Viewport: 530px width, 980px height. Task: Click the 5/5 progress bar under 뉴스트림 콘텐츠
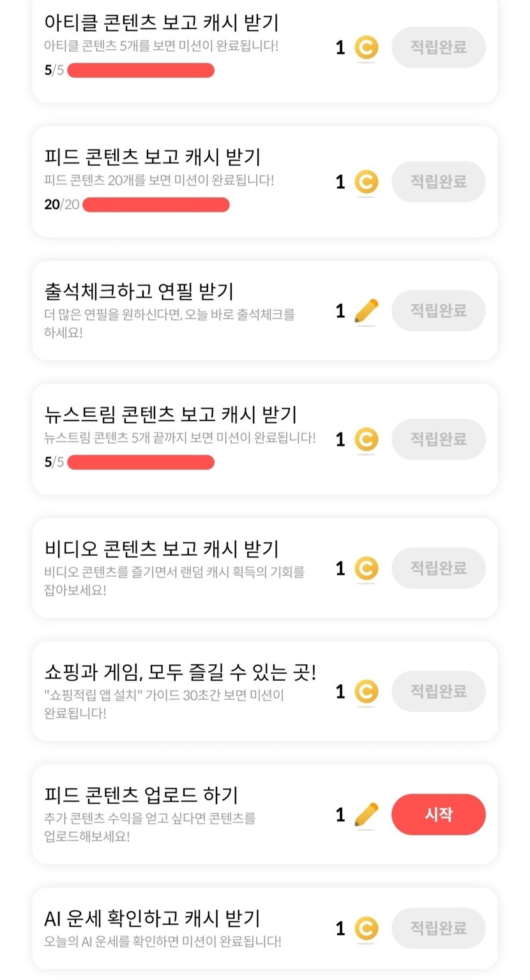tap(140, 462)
